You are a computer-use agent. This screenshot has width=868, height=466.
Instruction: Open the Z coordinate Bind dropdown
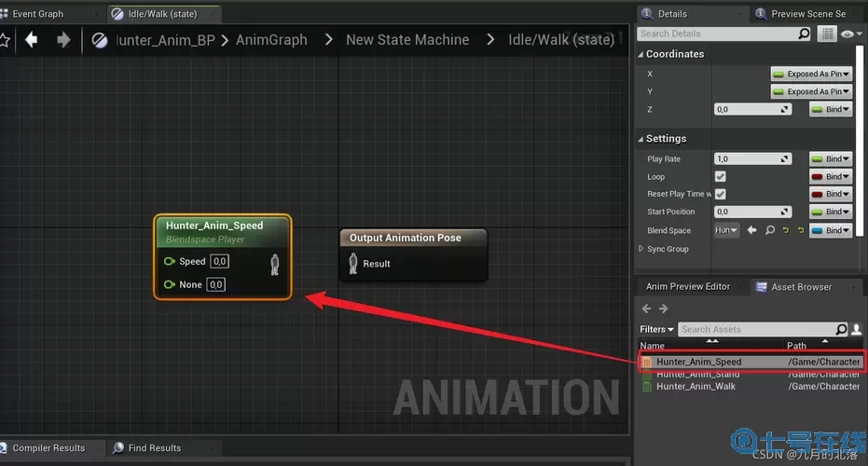(831, 110)
